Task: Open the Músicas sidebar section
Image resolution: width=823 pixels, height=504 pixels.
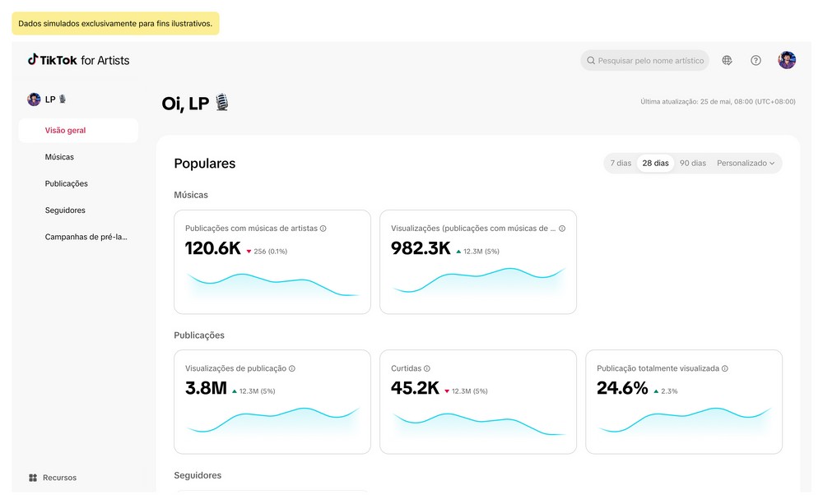Action: click(59, 157)
